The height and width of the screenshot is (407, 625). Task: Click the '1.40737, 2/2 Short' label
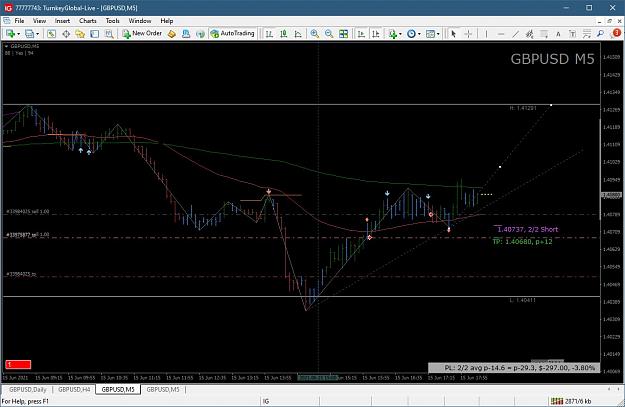coord(527,229)
